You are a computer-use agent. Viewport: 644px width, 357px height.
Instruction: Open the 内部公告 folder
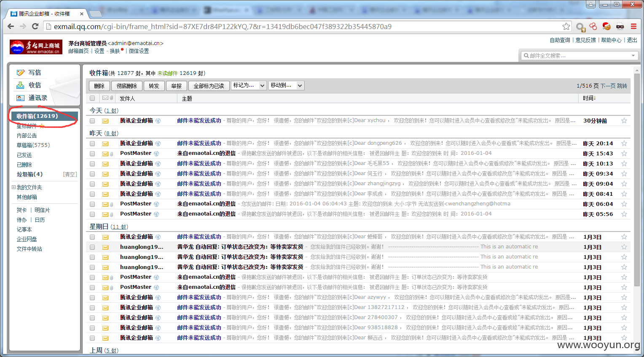point(27,136)
